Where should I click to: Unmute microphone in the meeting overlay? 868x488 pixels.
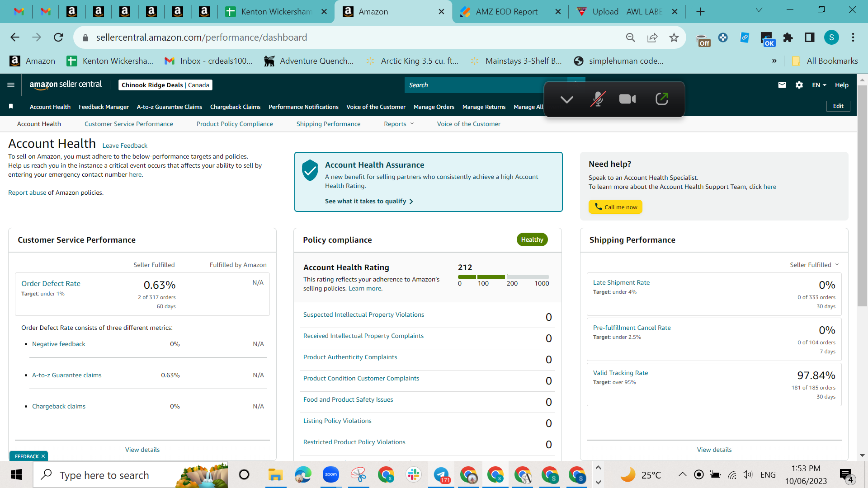click(x=598, y=99)
